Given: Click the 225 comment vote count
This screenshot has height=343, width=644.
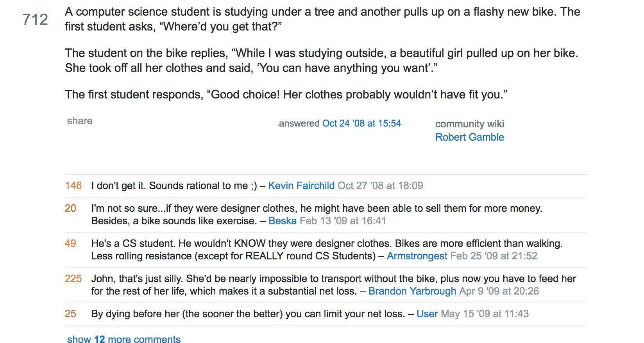Looking at the screenshot, I should click(73, 279).
